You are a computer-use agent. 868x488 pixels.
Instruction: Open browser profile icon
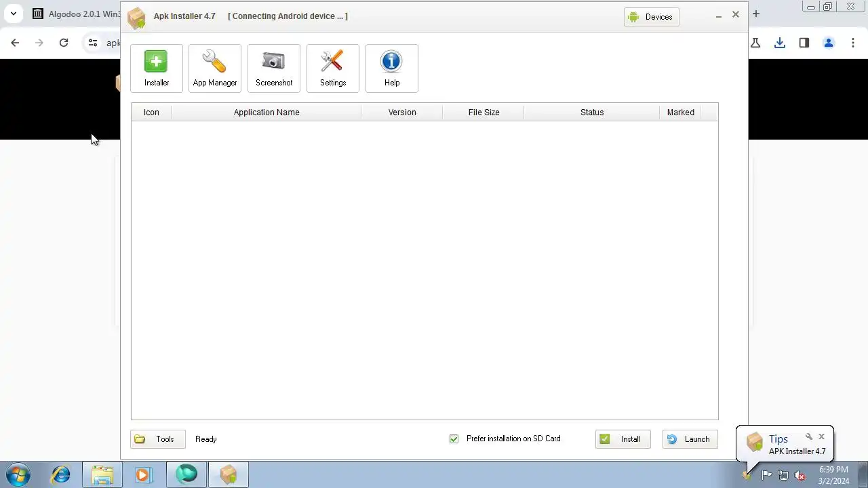pyautogui.click(x=828, y=43)
